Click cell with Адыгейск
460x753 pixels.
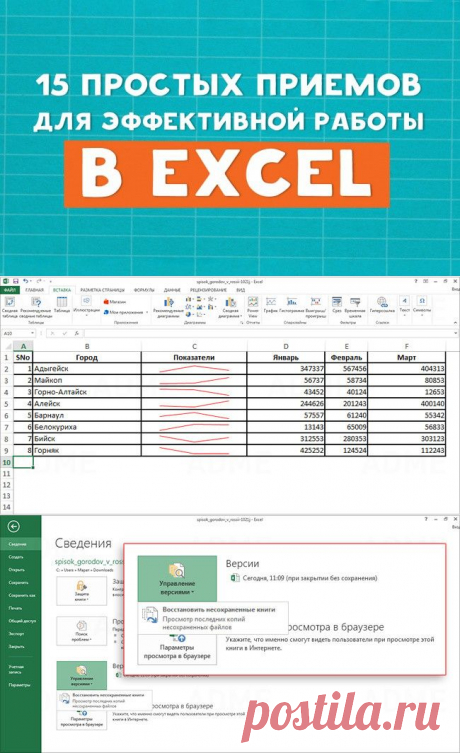(87, 369)
